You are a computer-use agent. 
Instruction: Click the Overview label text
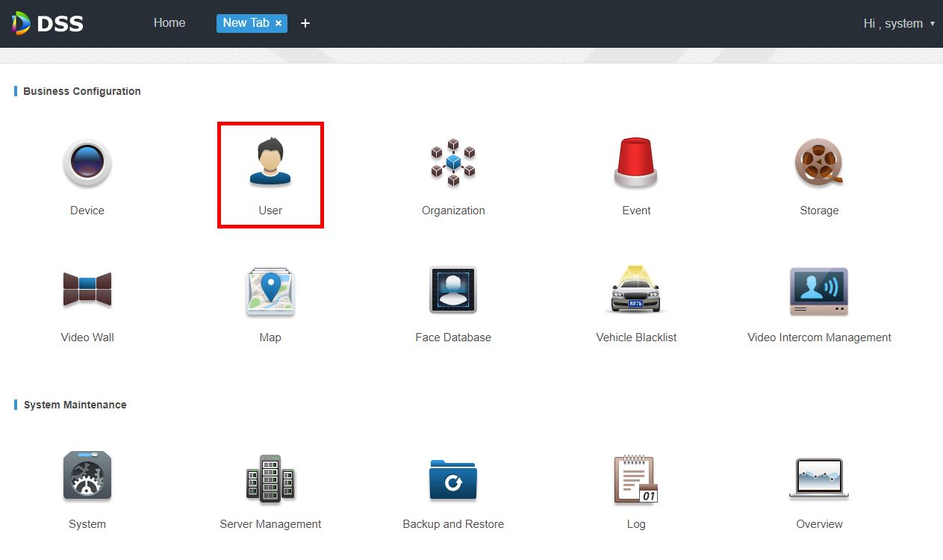pyautogui.click(x=819, y=524)
